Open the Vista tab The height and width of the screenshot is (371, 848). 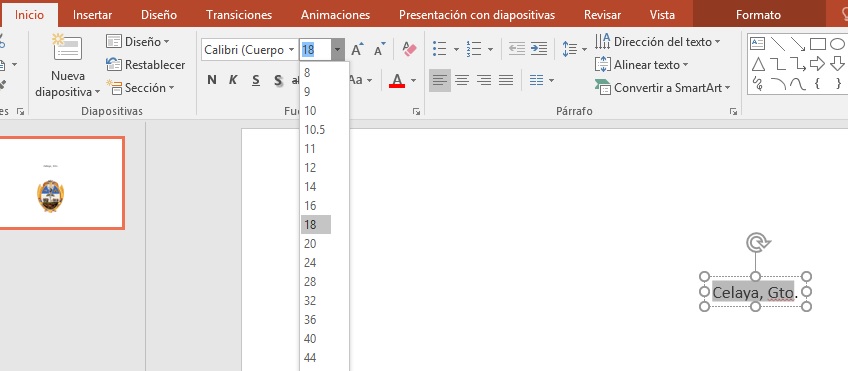tap(662, 15)
